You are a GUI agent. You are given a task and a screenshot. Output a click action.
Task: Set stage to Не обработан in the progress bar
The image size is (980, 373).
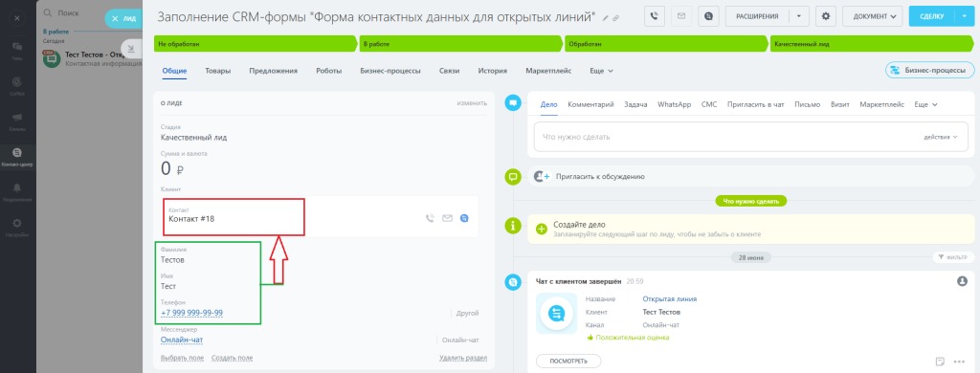[x=256, y=44]
